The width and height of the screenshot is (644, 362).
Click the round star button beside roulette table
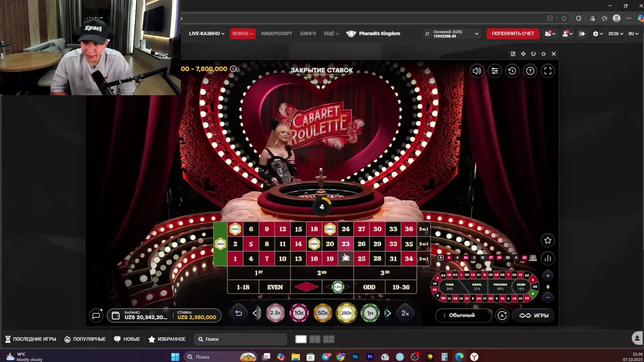coord(548,240)
